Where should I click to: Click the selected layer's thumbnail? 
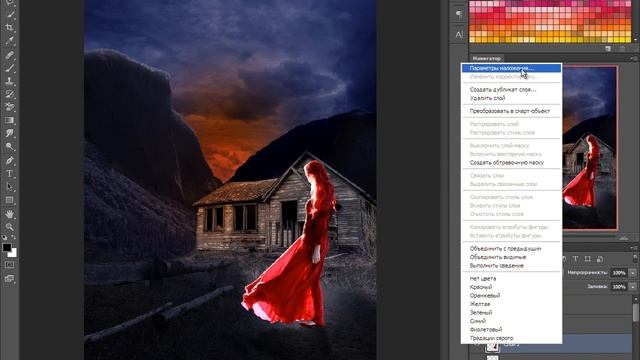pos(493,346)
